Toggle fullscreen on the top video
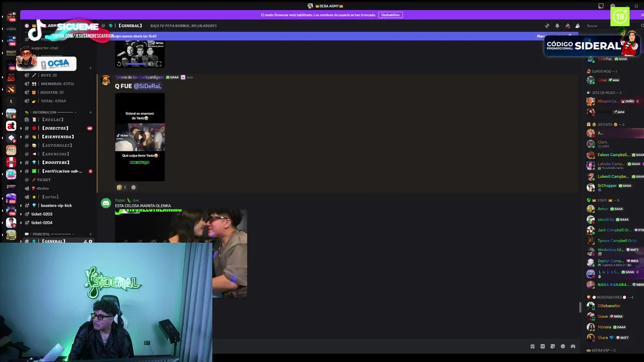The image size is (644, 362). click(158, 64)
